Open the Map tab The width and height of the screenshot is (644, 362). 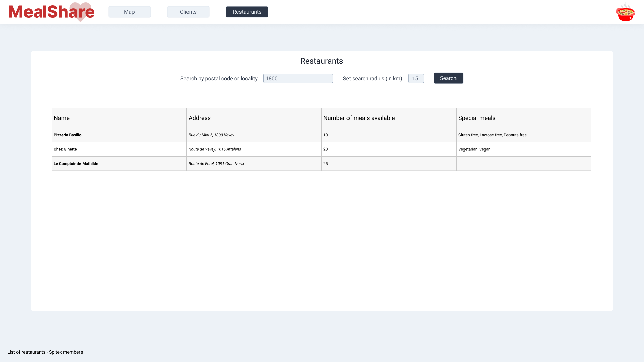129,12
